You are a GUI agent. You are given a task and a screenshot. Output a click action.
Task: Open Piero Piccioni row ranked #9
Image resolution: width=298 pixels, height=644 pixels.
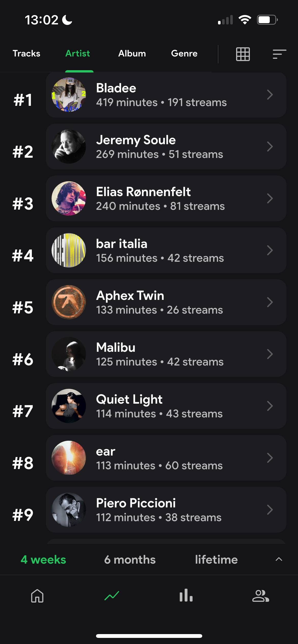pyautogui.click(x=166, y=510)
